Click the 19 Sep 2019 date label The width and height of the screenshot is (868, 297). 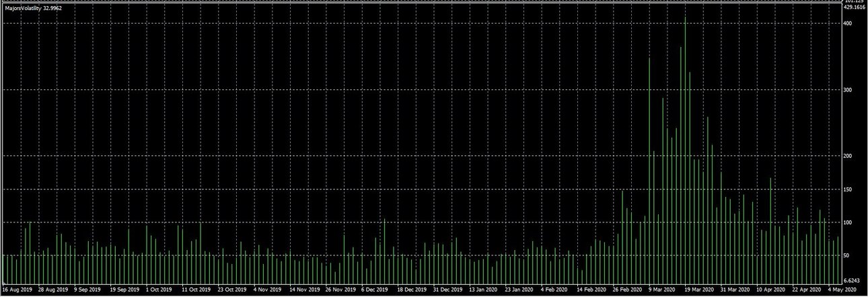tap(125, 290)
